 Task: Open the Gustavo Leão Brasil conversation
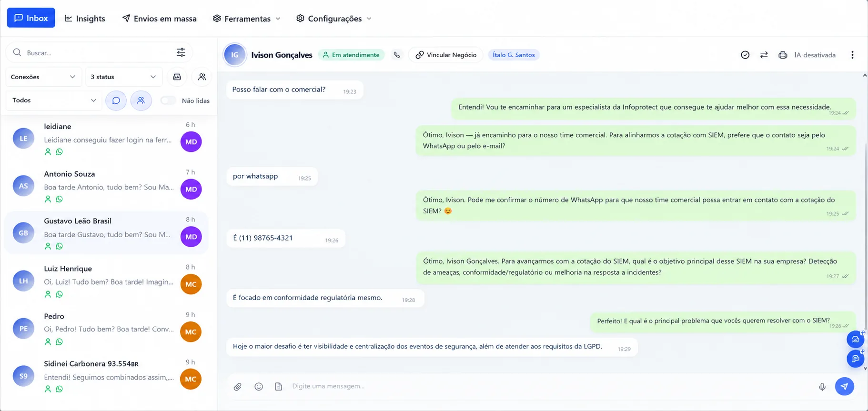point(107,233)
